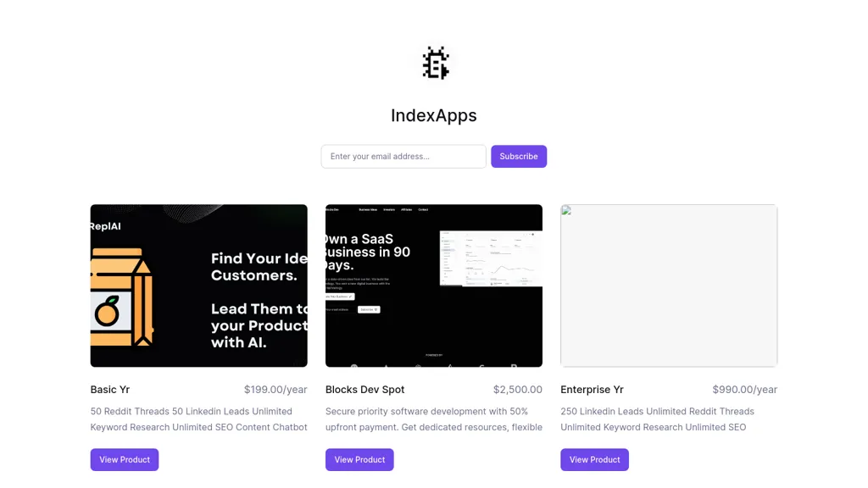This screenshot has width=868, height=488.
Task: Click the Blocks Dev Spot product name
Action: pyautogui.click(x=365, y=390)
